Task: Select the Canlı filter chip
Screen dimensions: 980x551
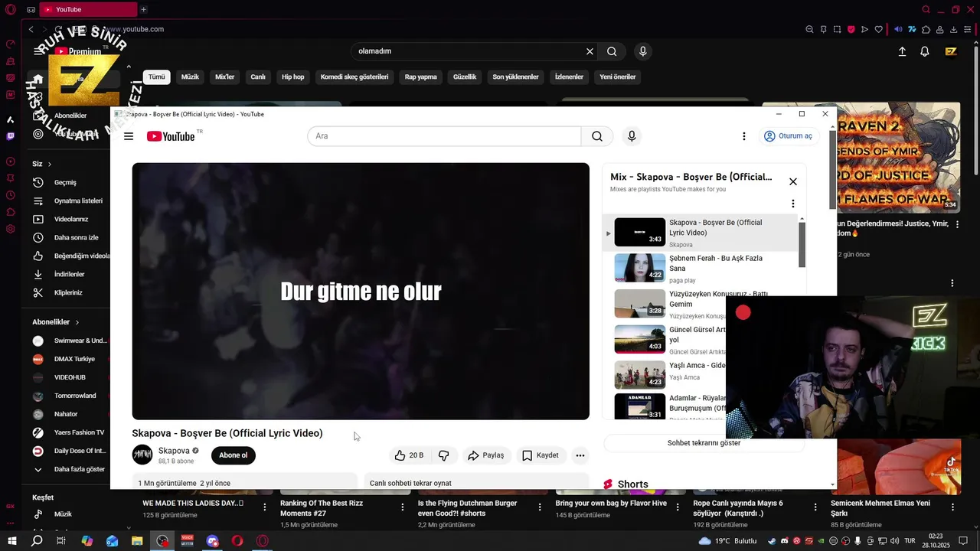Action: (258, 77)
